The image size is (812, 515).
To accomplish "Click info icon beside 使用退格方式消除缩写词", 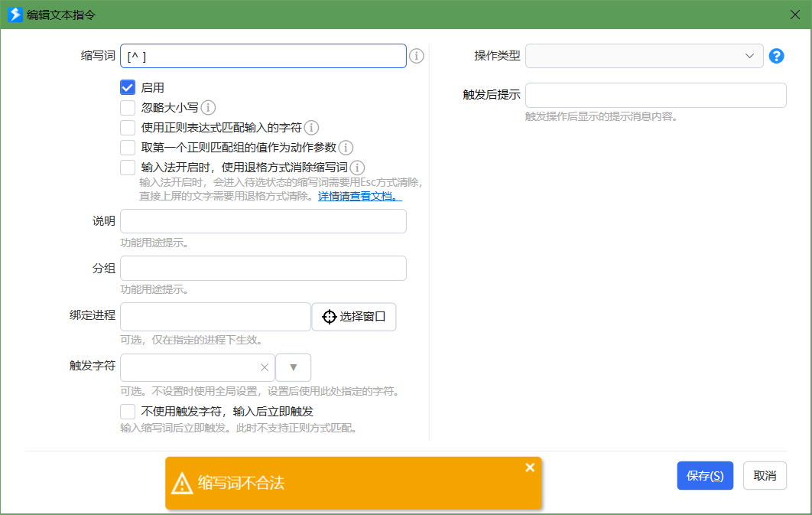I will 357,168.
